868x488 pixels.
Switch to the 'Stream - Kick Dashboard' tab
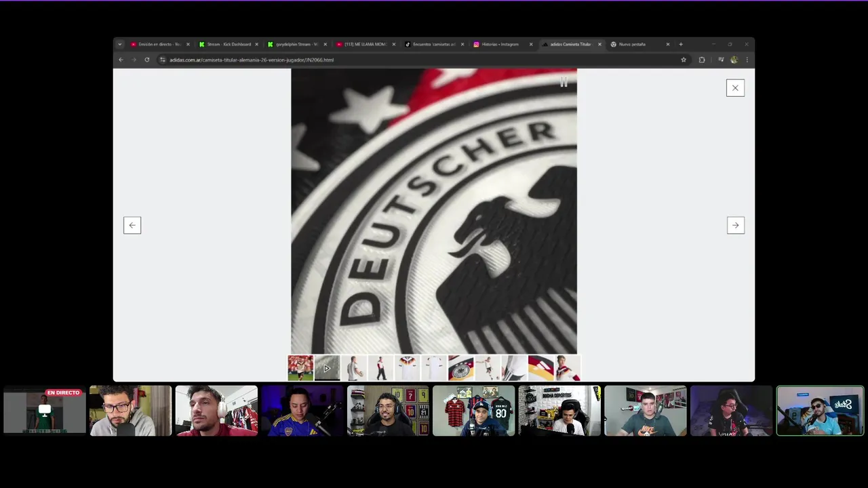pyautogui.click(x=229, y=44)
